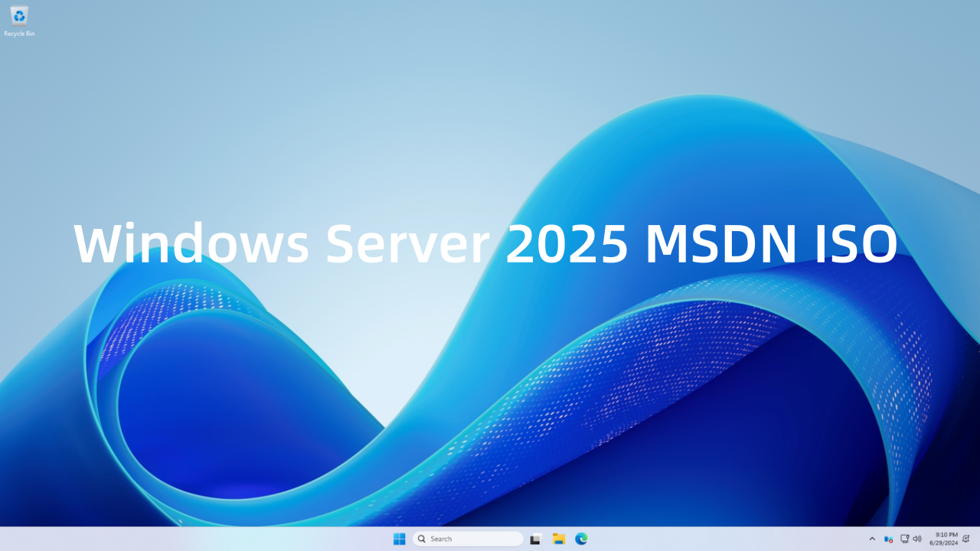Open Task View from the taskbar
Screen dimensions: 980x551
point(535,539)
